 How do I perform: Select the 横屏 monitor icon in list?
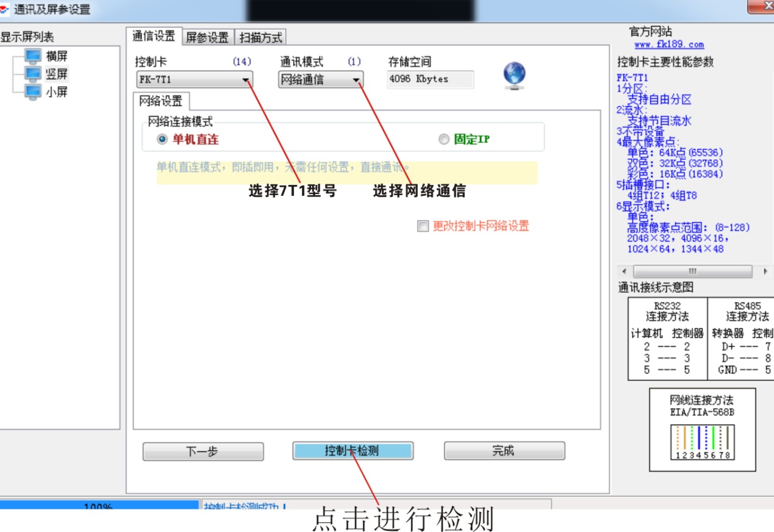34,57
